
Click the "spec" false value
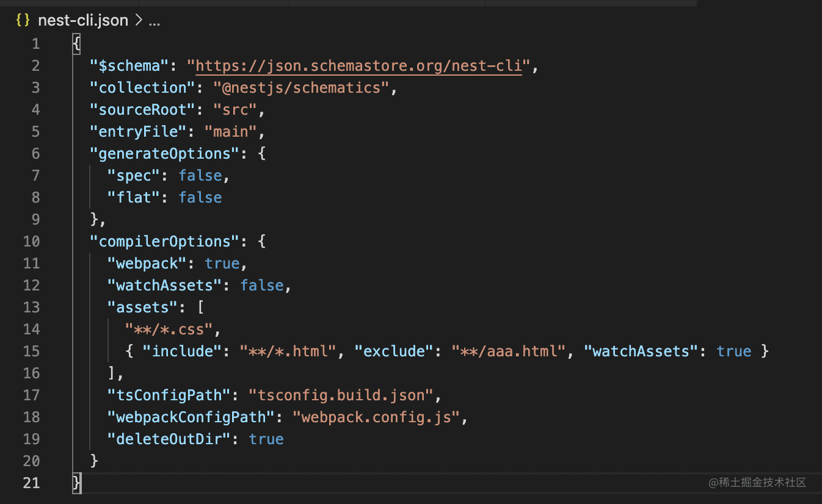coord(200,176)
